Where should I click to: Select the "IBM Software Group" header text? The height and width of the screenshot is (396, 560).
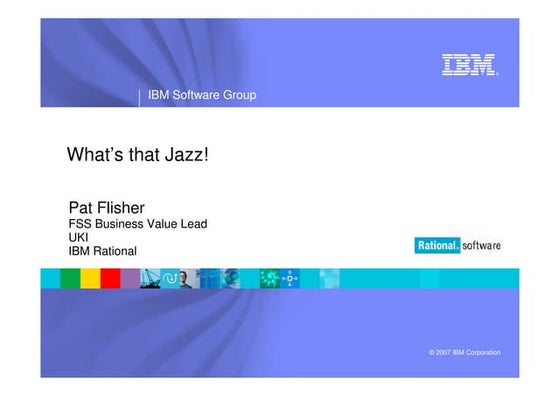click(x=202, y=95)
